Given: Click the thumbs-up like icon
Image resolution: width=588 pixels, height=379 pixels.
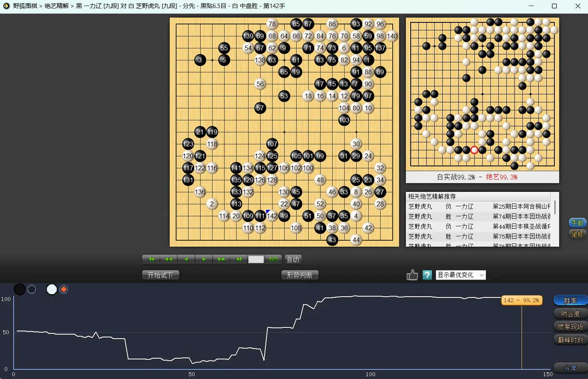Looking at the screenshot, I should click(x=412, y=275).
